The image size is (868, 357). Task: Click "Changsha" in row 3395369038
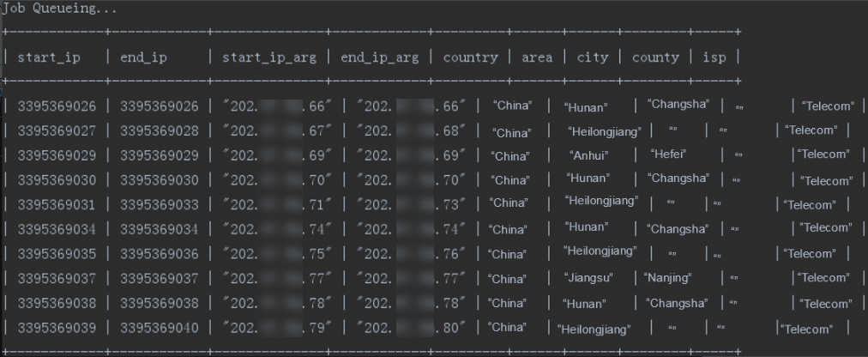678,303
